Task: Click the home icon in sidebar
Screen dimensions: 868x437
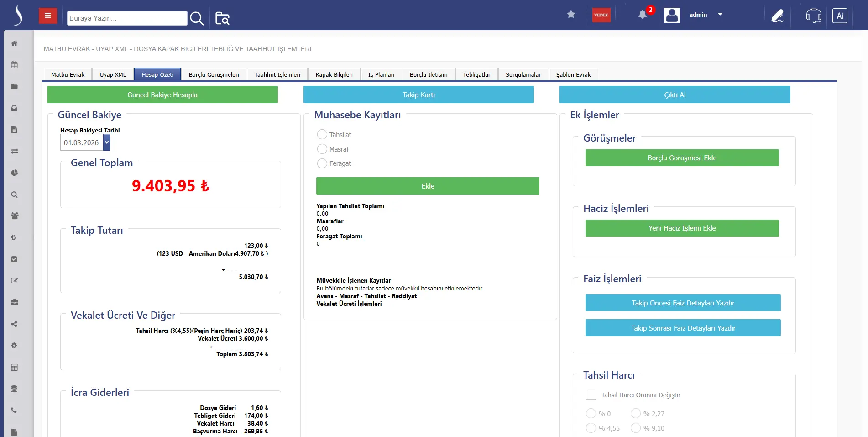Action: pos(15,43)
